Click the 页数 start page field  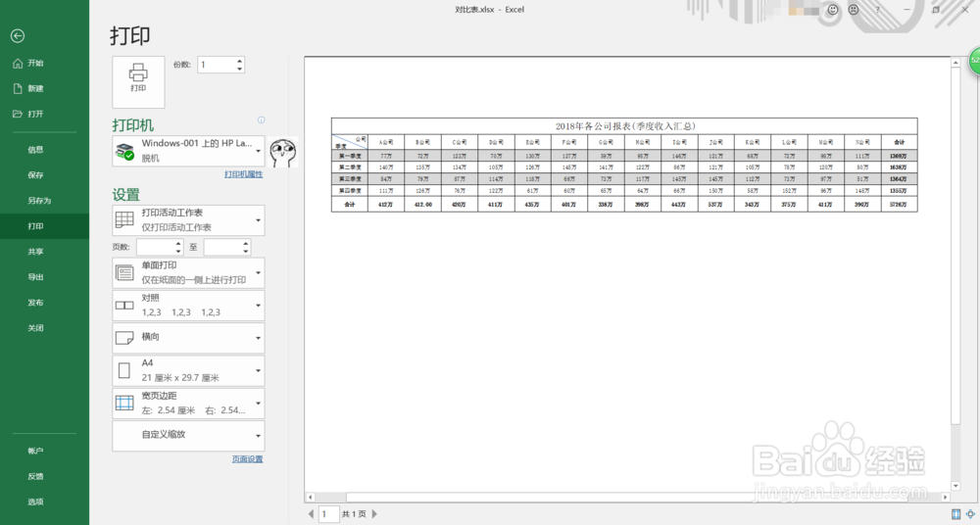pyautogui.click(x=155, y=247)
